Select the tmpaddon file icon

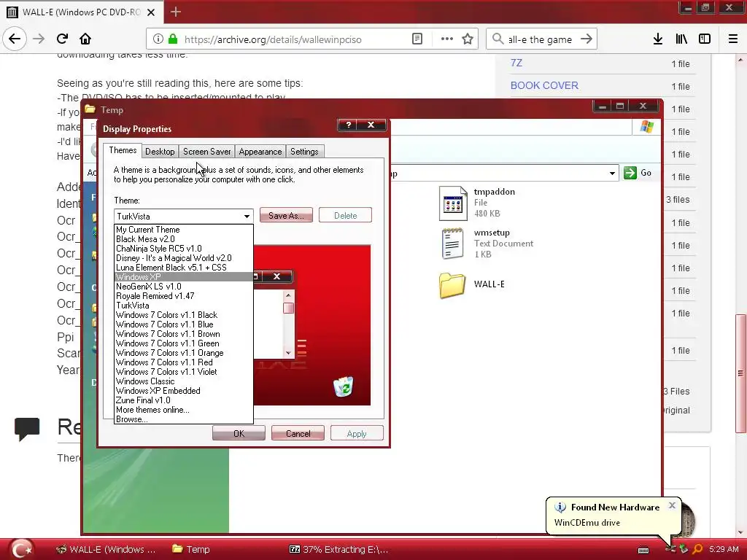coord(452,203)
